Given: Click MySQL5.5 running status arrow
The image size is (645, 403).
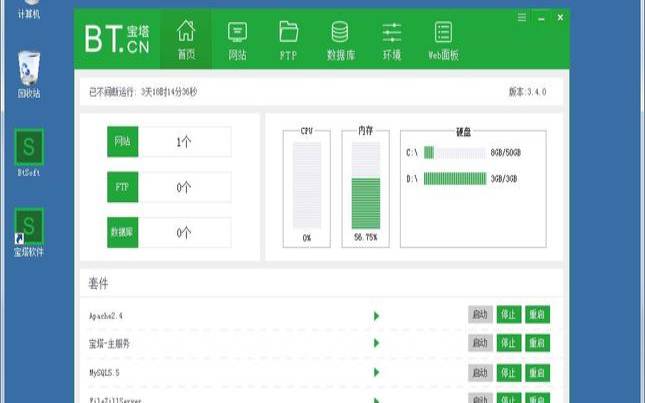Looking at the screenshot, I should tap(376, 372).
